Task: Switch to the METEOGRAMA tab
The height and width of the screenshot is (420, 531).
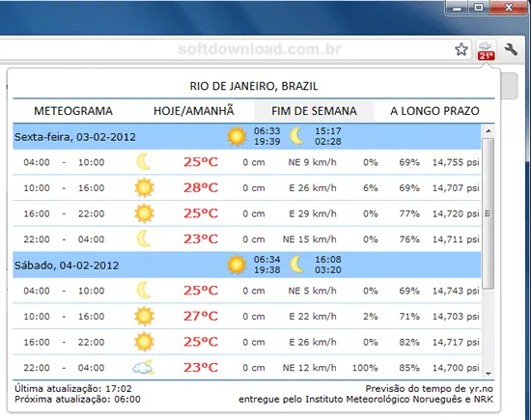Action: pos(73,111)
